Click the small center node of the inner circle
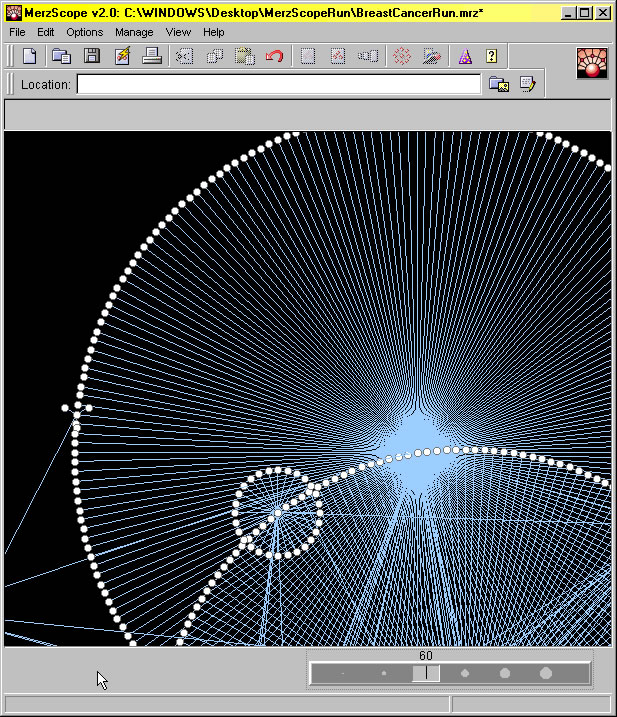Viewport: 617px width, 717px height. [x=277, y=513]
